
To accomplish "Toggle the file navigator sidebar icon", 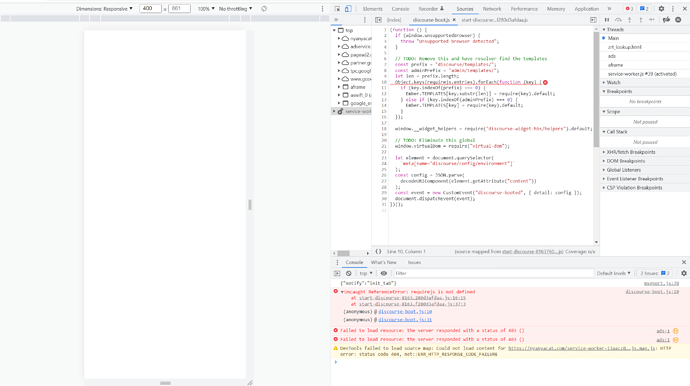I will click(x=378, y=20).
